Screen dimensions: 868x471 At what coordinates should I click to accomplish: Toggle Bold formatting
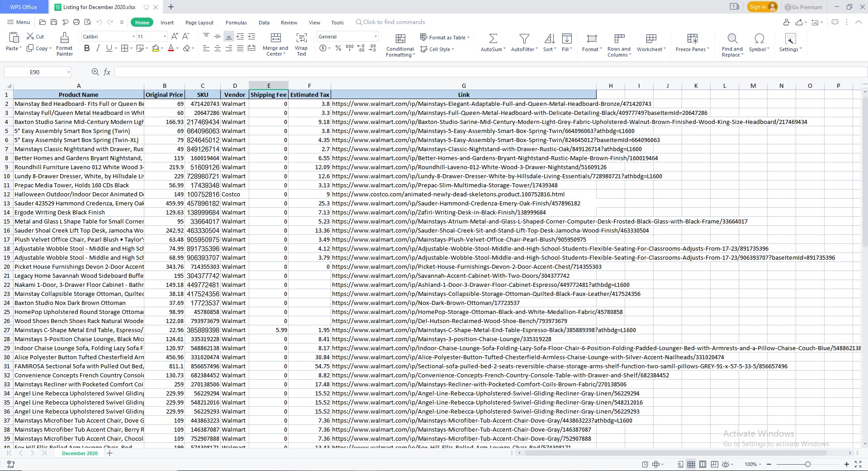click(x=87, y=48)
